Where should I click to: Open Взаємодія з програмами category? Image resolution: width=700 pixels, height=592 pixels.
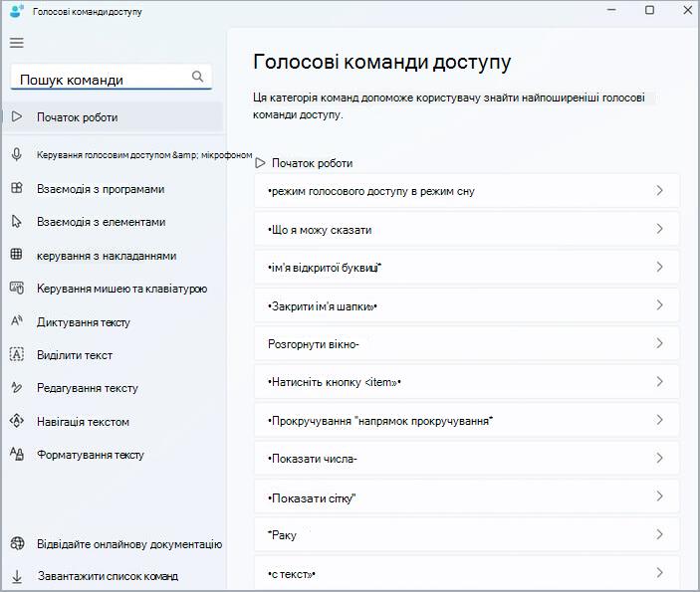[x=101, y=189]
